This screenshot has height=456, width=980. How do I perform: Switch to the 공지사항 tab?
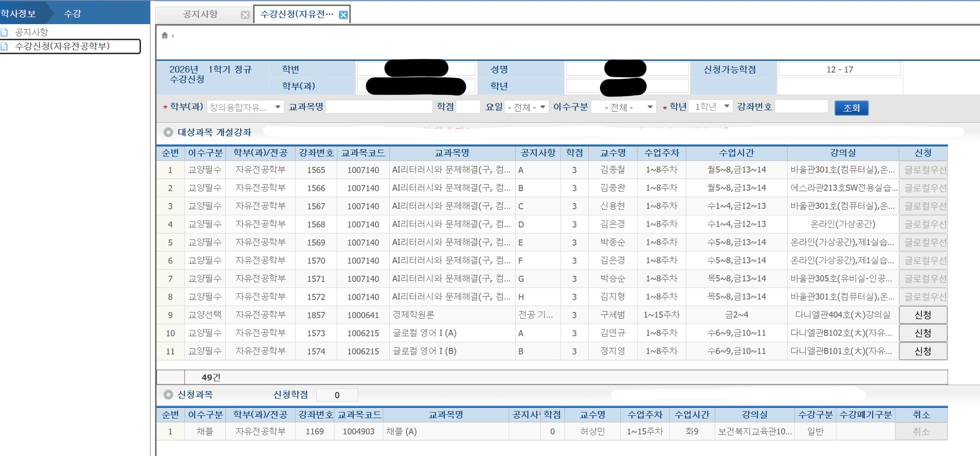click(x=201, y=14)
